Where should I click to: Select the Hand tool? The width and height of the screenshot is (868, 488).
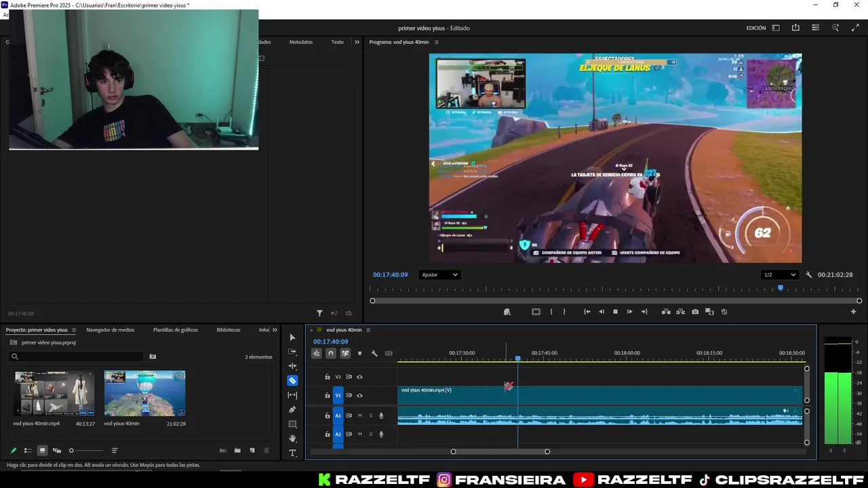(292, 439)
